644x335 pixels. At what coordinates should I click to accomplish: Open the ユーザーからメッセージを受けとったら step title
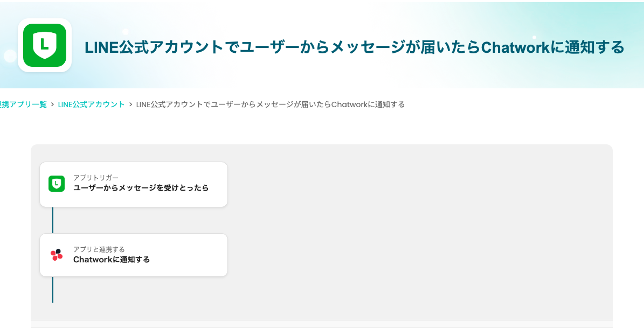click(x=141, y=188)
